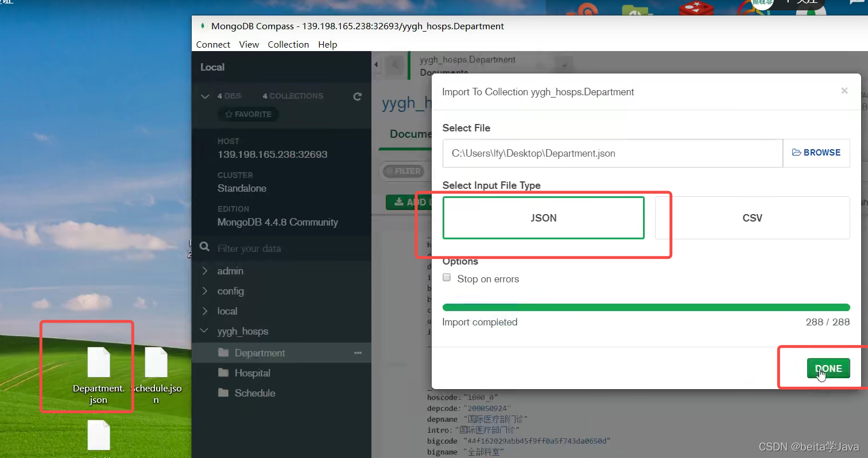Click the admin database name
Viewport: 868px width, 458px height.
pyautogui.click(x=230, y=271)
